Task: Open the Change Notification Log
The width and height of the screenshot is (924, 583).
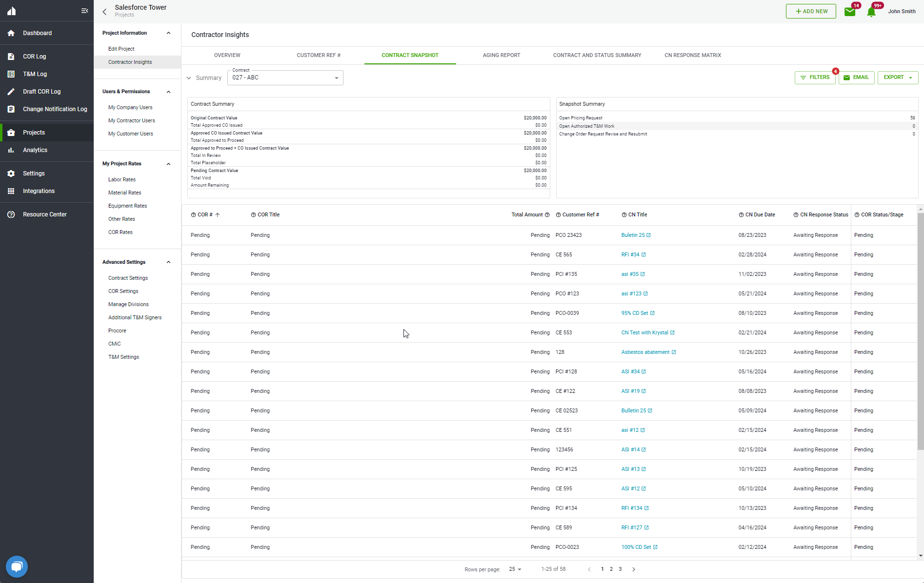Action: click(55, 109)
